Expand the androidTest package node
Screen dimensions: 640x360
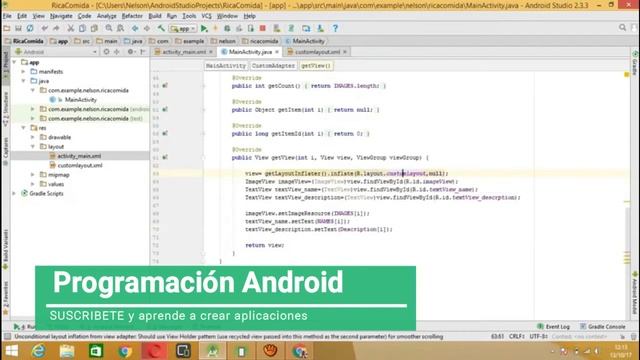tap(33, 109)
